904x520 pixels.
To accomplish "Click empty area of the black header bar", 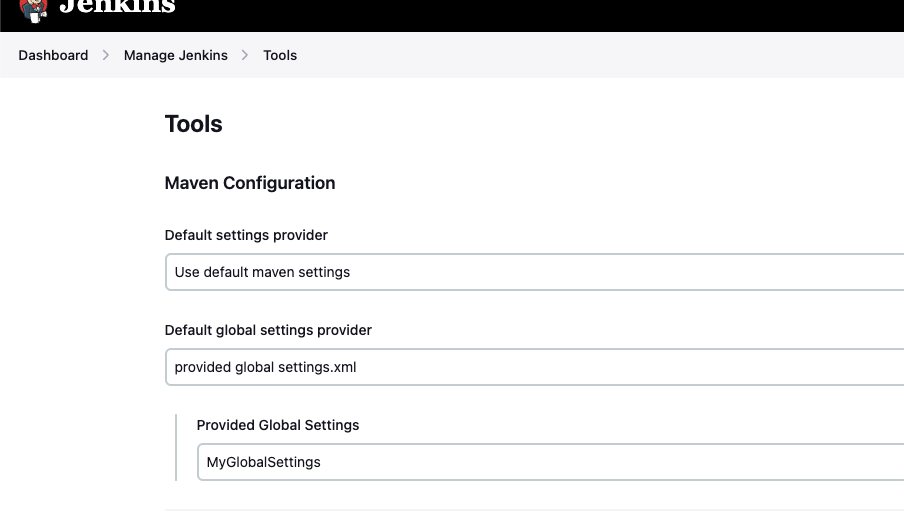I will [550, 15].
